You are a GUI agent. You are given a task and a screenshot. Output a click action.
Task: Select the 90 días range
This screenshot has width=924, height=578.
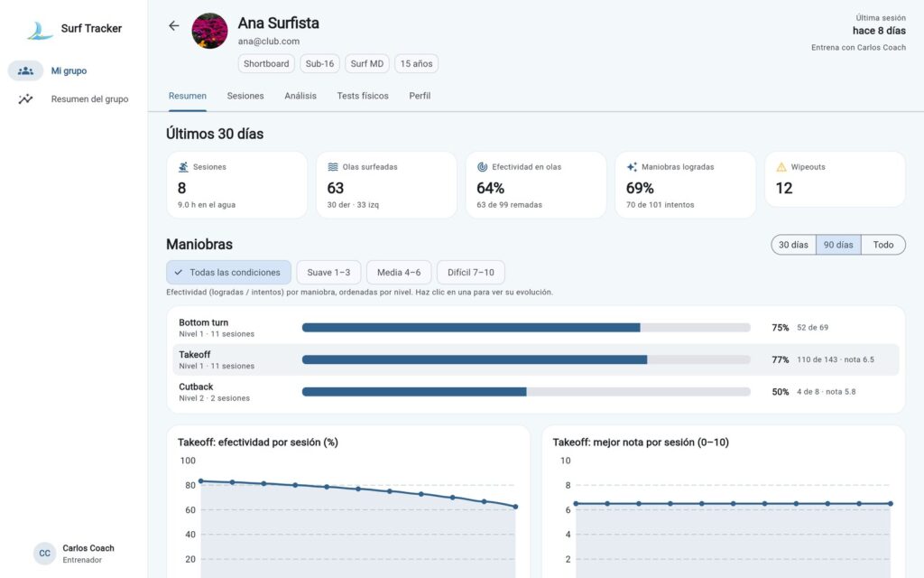[838, 245]
